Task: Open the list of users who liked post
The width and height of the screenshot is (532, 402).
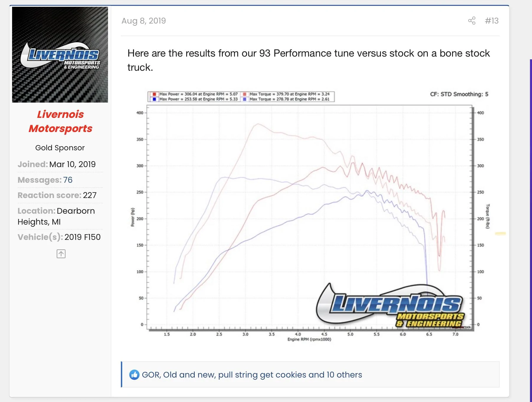Action: 252,375
